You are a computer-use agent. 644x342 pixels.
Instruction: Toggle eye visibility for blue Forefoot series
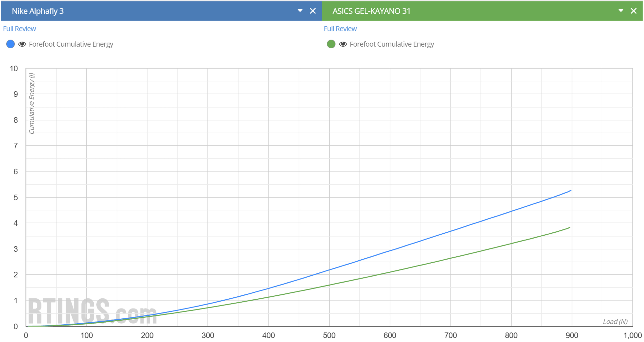pos(22,44)
